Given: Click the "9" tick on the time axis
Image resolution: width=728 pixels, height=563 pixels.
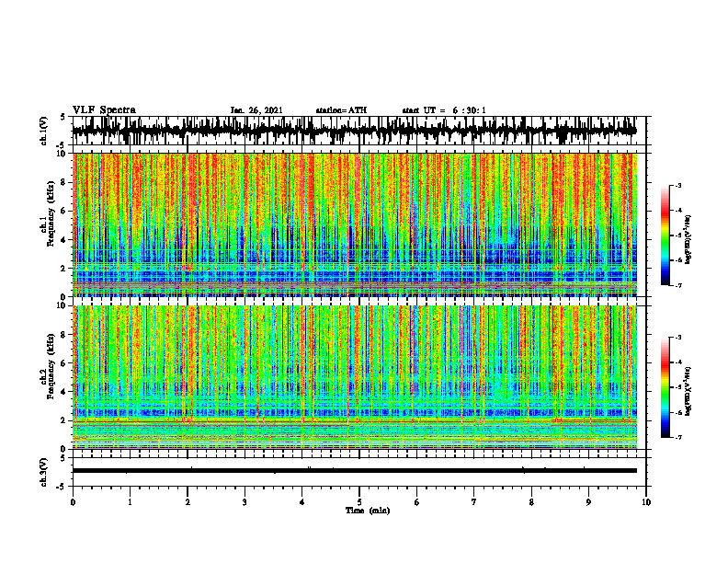Looking at the screenshot, I should (588, 502).
